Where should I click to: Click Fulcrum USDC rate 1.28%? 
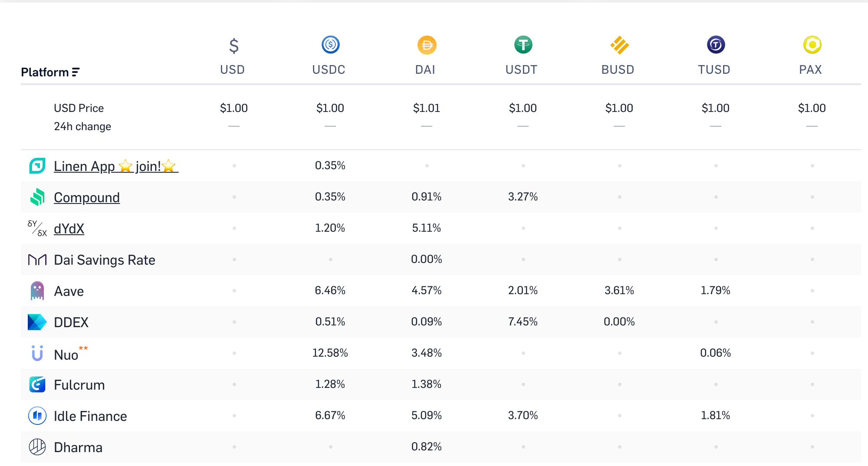click(x=330, y=384)
